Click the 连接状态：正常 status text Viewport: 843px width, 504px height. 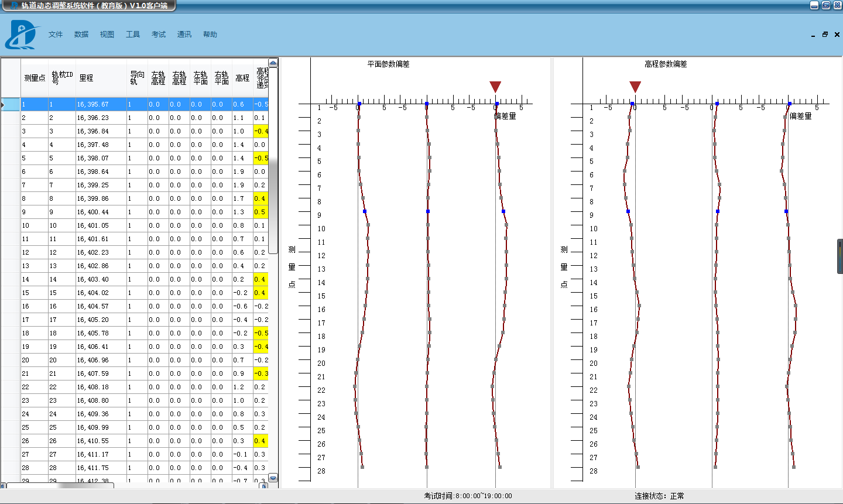coord(659,496)
